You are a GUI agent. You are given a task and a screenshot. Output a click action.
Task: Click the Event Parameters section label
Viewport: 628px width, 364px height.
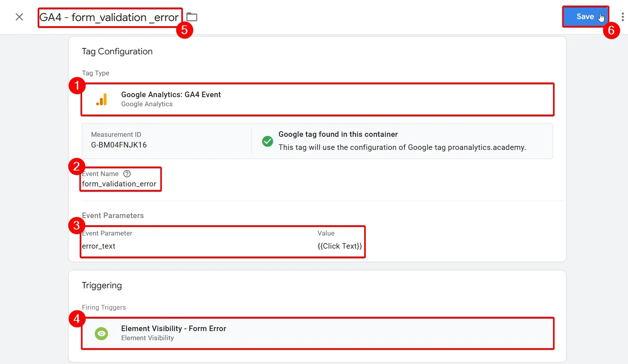tap(113, 216)
